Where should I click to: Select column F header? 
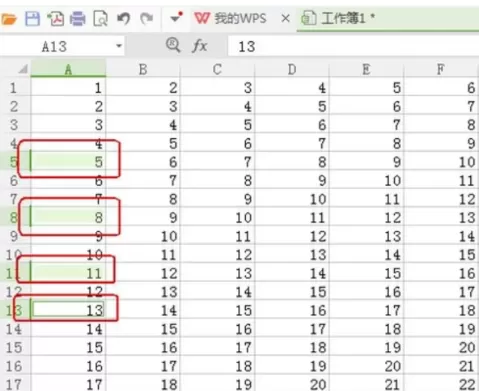coord(441,69)
